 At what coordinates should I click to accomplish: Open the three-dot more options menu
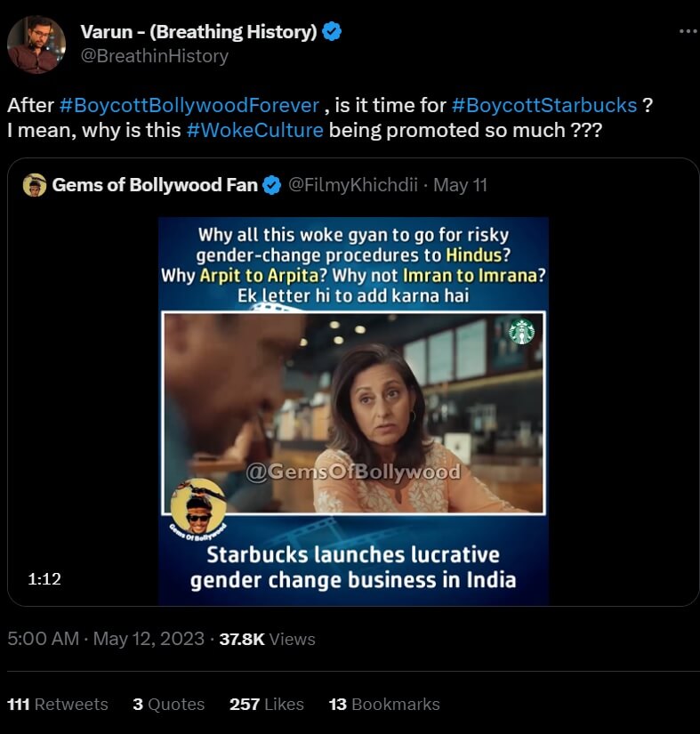click(x=688, y=31)
